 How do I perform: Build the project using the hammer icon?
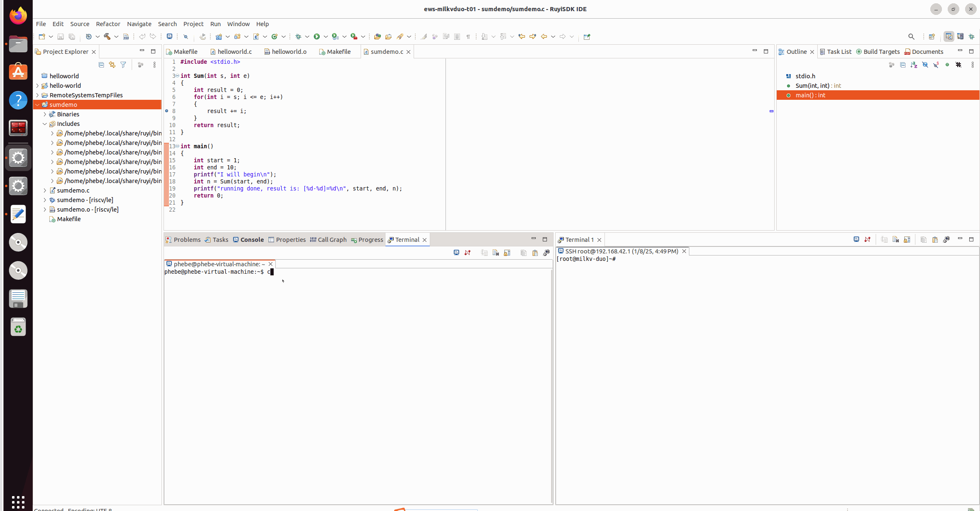click(x=106, y=36)
